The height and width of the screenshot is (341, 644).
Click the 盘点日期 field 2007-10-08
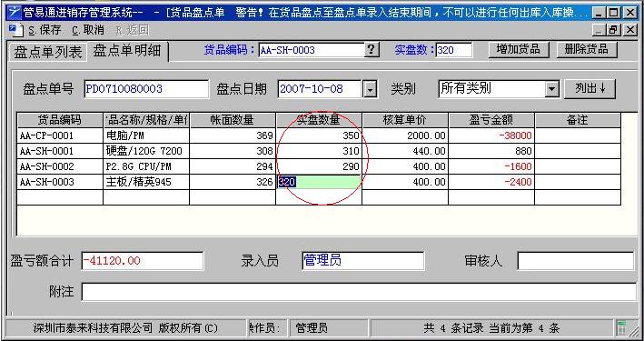[320, 89]
